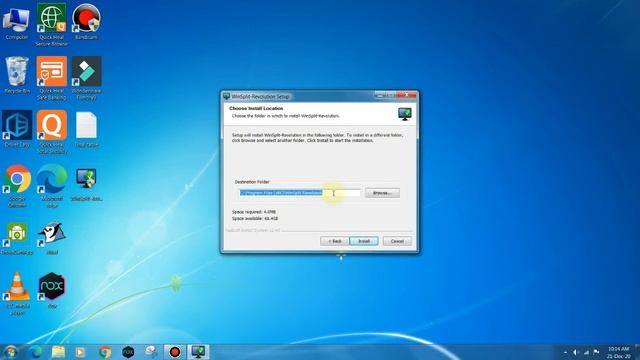Open the Browse folder picker
The image size is (640, 360).
(382, 193)
